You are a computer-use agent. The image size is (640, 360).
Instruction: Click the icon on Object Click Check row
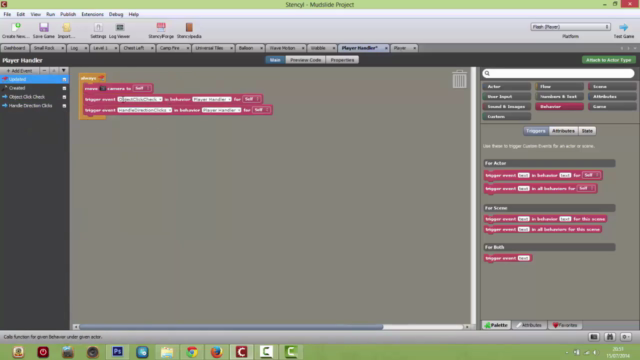5,97
